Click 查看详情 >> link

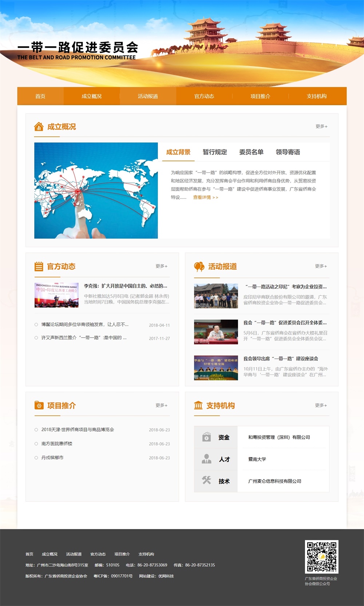(x=206, y=197)
